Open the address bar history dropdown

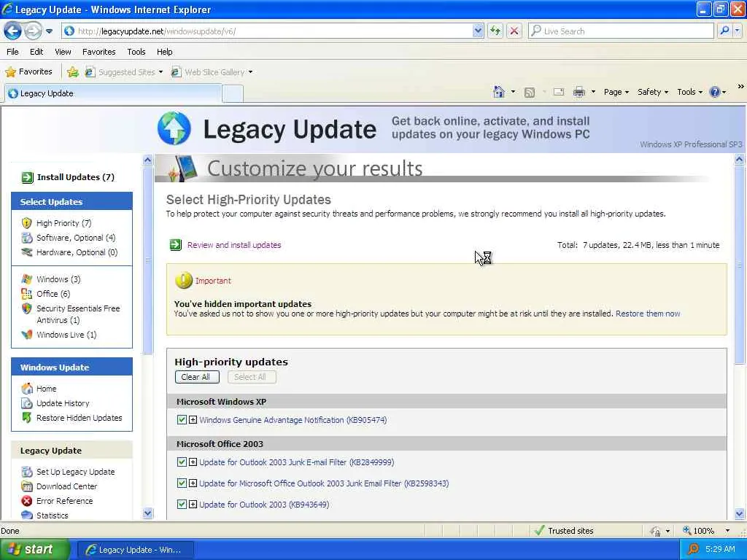coord(478,31)
